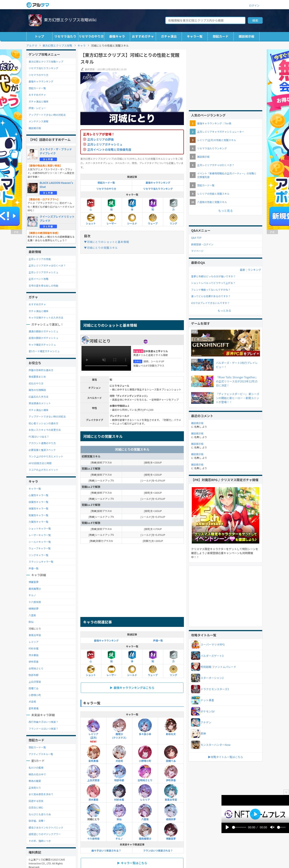Toggle mute on the Nitori shot video
289x868 pixels.
(x=104, y=360)
